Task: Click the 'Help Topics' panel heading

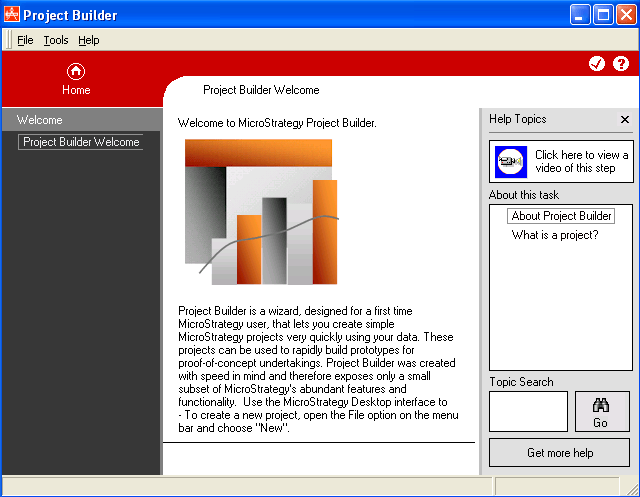Action: pos(518,119)
